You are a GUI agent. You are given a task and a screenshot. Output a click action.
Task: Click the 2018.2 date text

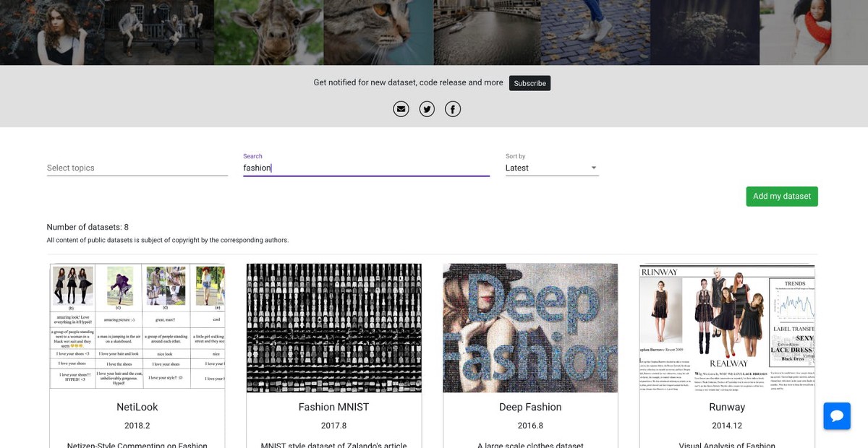[137, 426]
